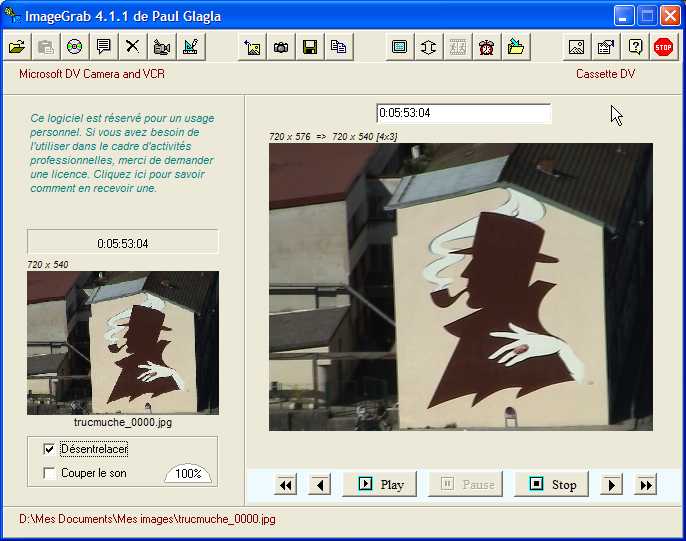
Task: Copy image using the copy documents icon
Action: pyautogui.click(x=339, y=46)
